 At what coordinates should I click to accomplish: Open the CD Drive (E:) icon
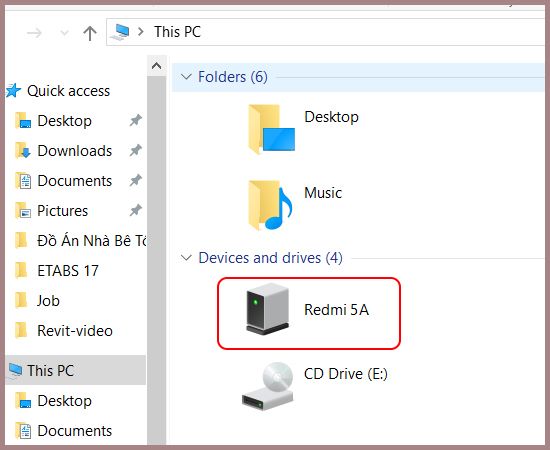click(268, 386)
